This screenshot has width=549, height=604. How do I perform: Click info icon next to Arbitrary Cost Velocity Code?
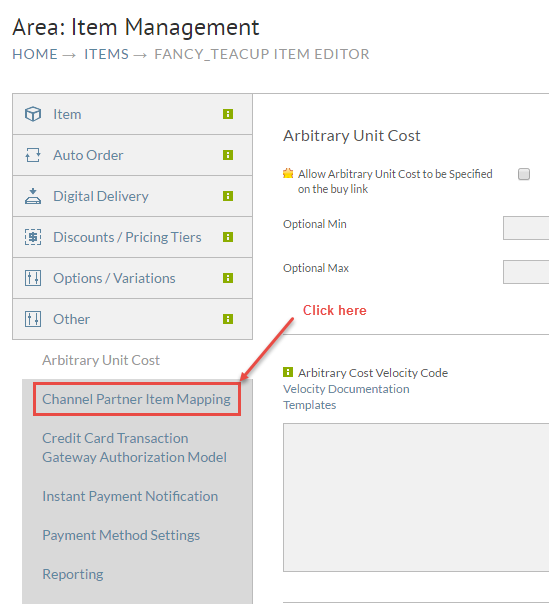click(288, 372)
